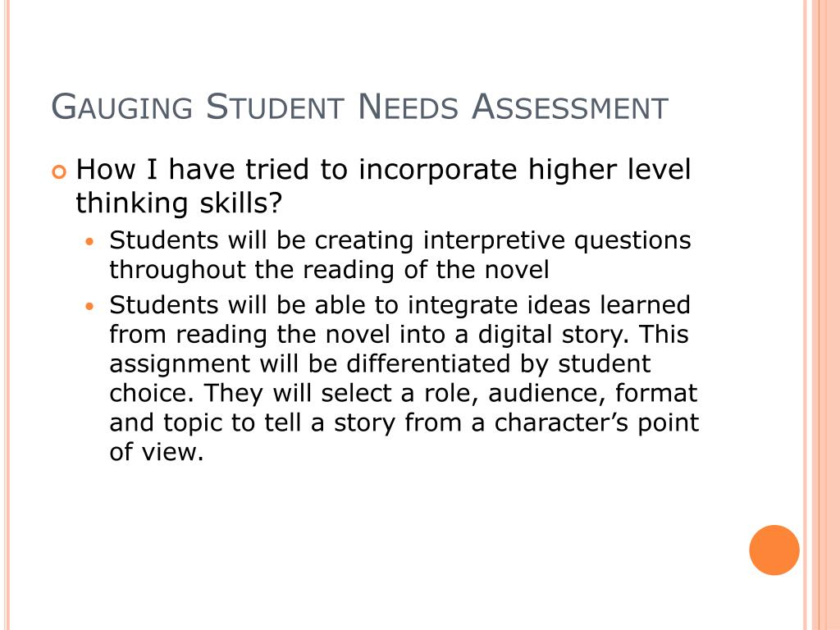
Task: Click the line 'Students will be creating interpretive questions'
Action: [400, 240]
